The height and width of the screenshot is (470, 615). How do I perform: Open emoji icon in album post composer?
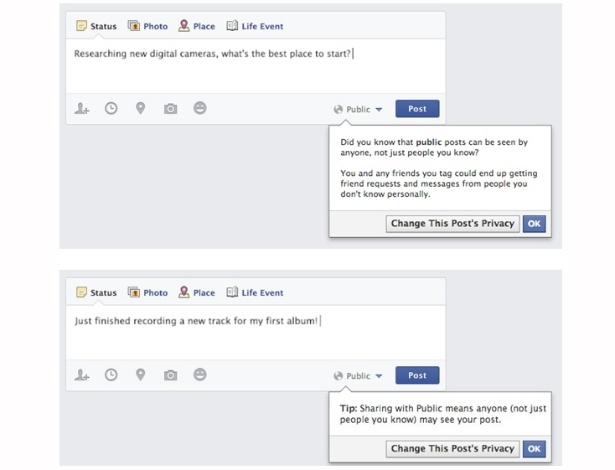[200, 375]
